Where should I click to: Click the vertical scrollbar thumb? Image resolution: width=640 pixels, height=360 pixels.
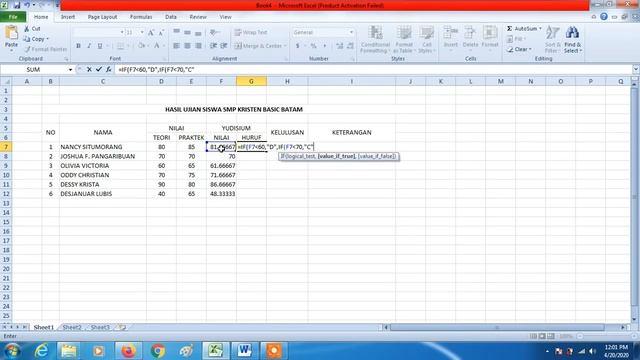pos(635,198)
